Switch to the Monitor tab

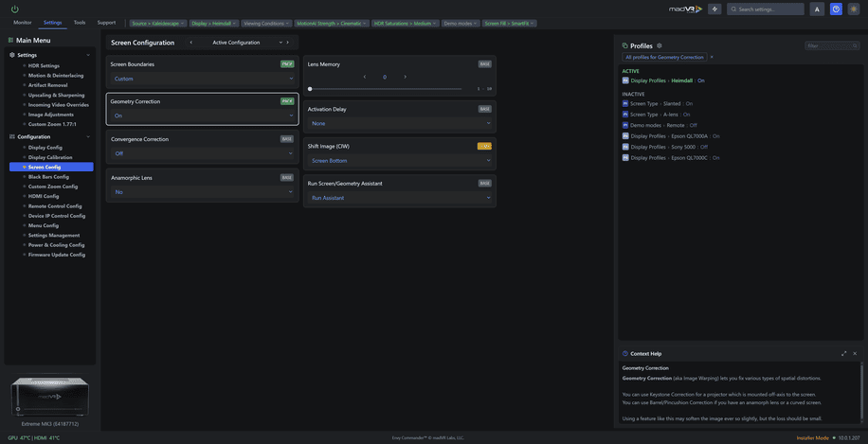pyautogui.click(x=22, y=22)
